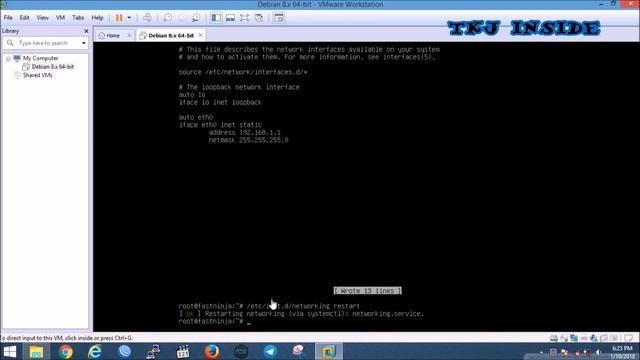Open the VM menu
Image resolution: width=640 pixels, height=360 pixels.
tap(60, 18)
